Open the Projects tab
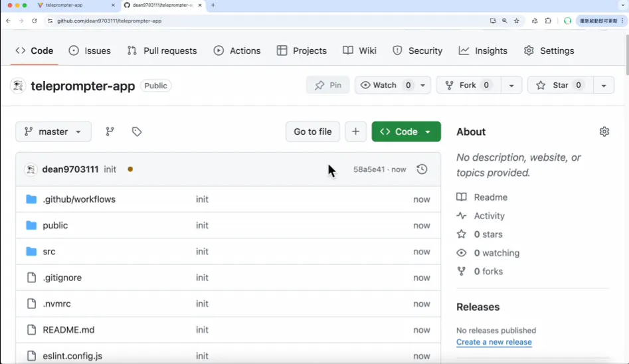 point(302,50)
